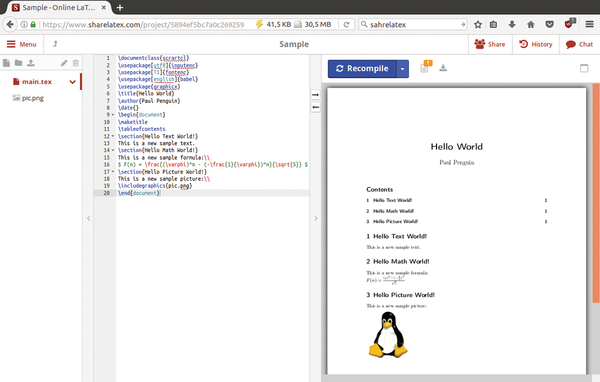
Task: Close the Sample browser tab
Action: click(104, 8)
